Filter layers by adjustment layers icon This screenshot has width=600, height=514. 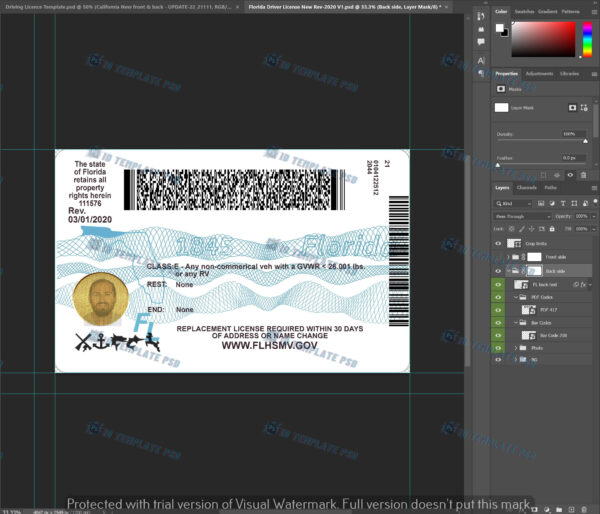(x=552, y=203)
